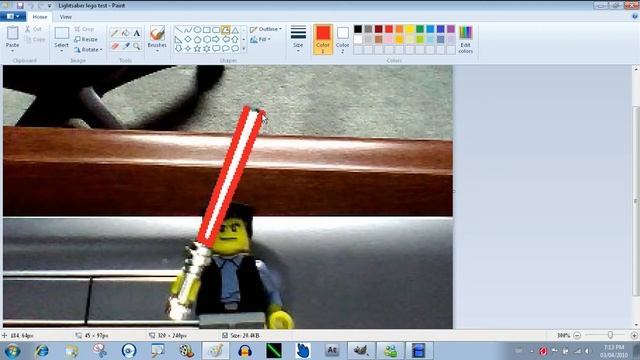Select the Pencil tool
Viewport: 640px width, 360px height.
(x=115, y=34)
